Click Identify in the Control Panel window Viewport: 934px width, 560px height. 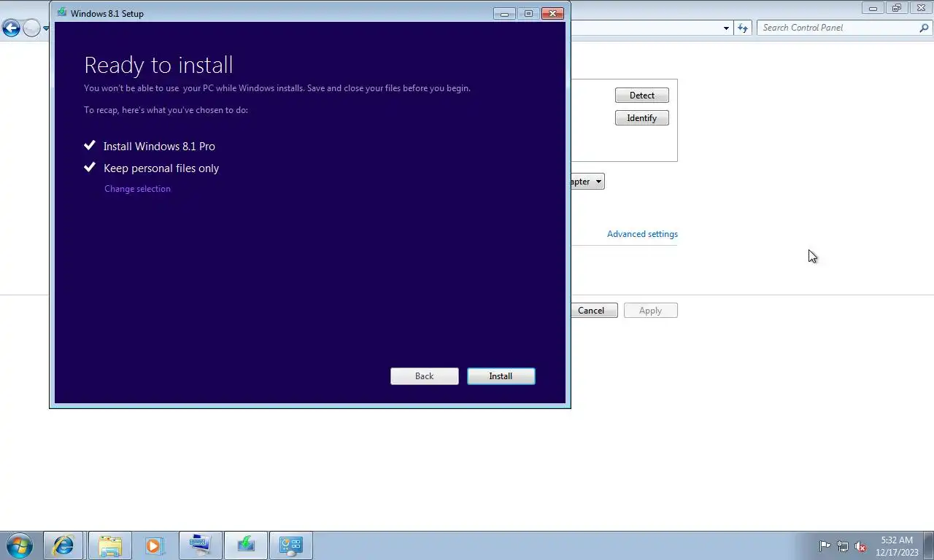(641, 118)
